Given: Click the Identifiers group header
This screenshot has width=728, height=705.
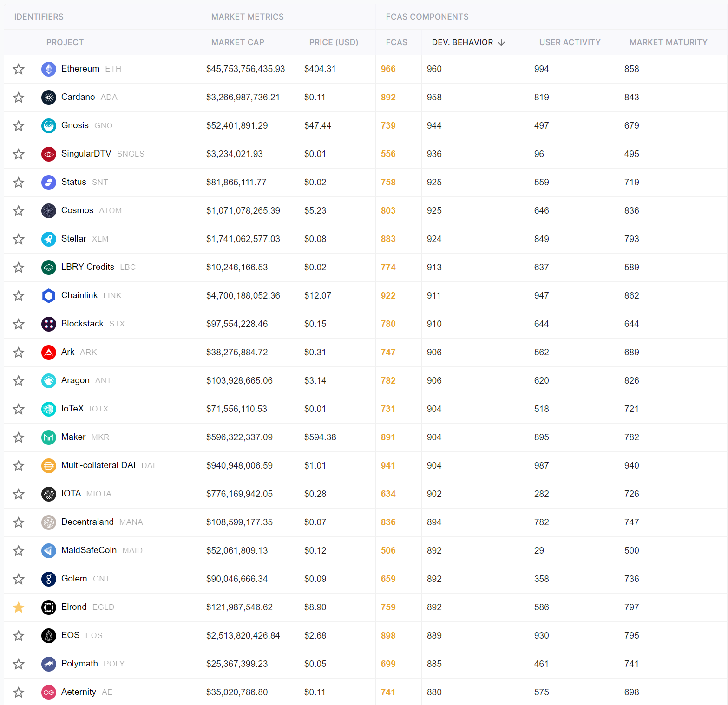Looking at the screenshot, I should [x=39, y=17].
